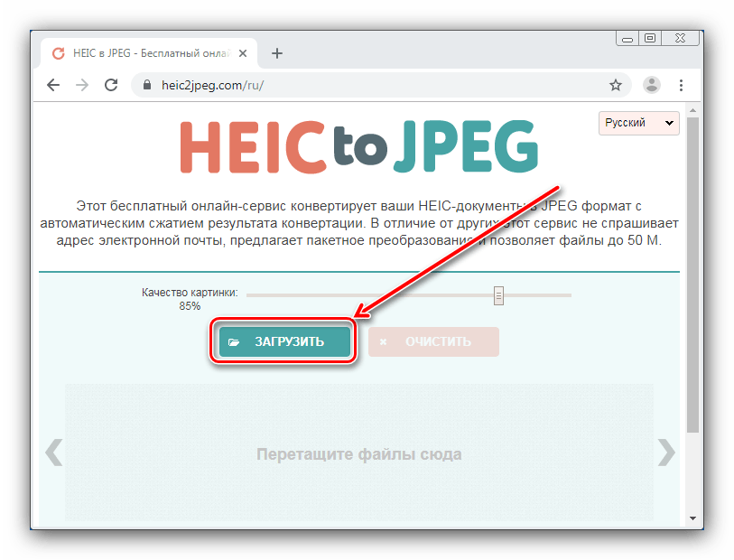Open the Русский language dropdown

point(639,123)
